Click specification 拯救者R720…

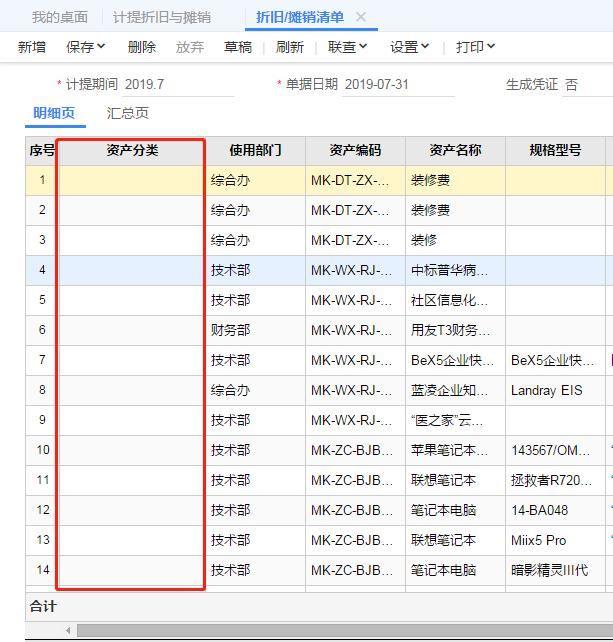[x=551, y=480]
